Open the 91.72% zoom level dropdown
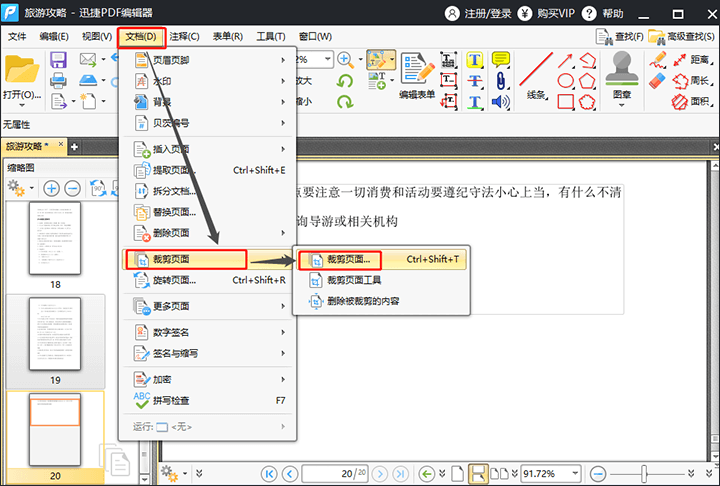 coord(574,473)
